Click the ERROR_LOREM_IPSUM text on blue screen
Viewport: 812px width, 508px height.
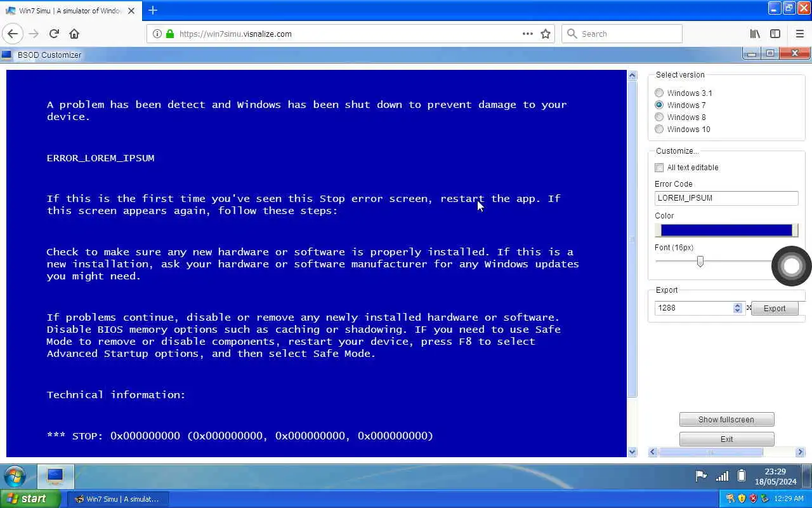(x=100, y=158)
